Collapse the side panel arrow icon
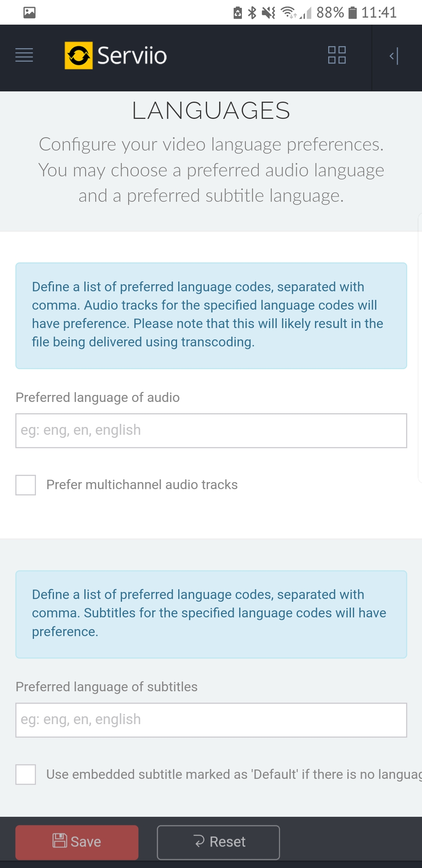This screenshot has height=868, width=422. pos(394,56)
